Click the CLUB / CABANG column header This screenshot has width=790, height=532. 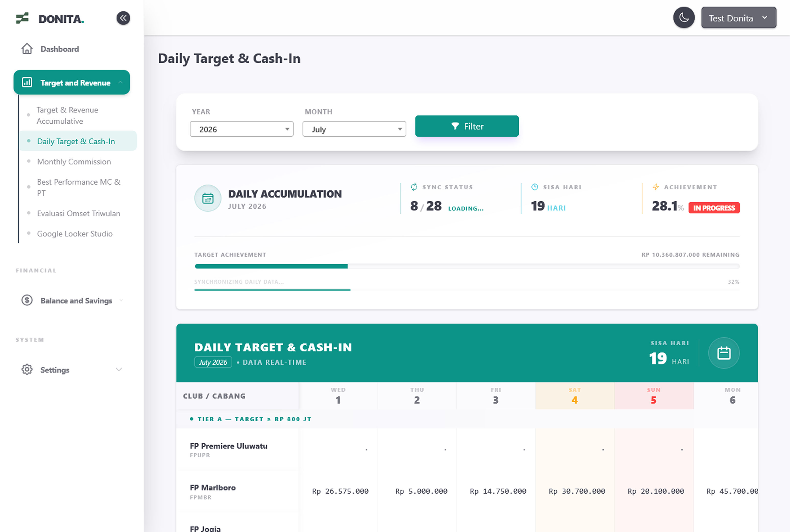[x=238, y=396]
